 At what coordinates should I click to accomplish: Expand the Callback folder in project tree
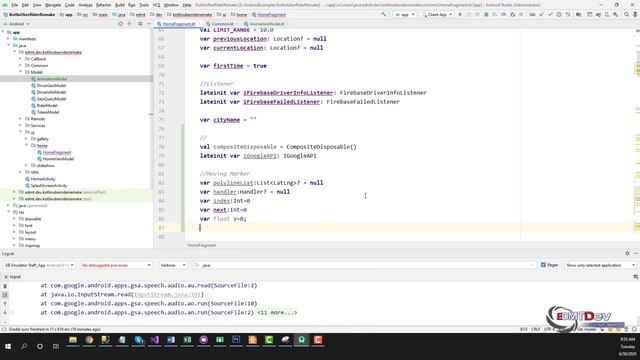(x=20, y=59)
